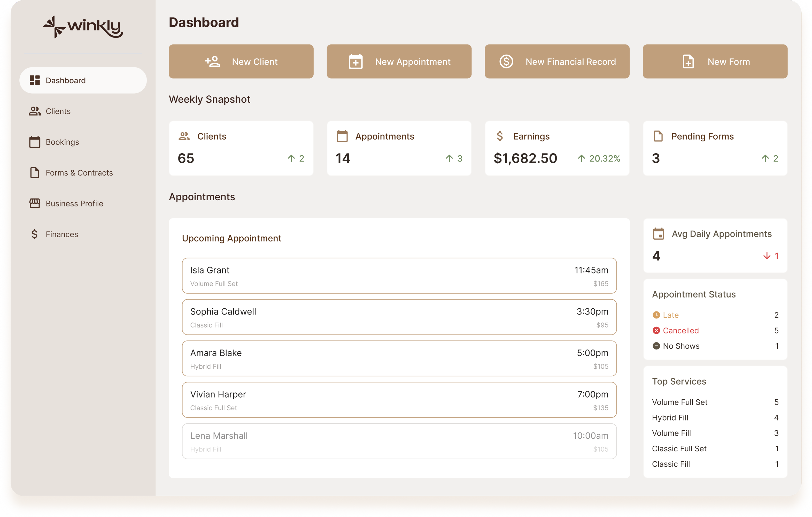Click the Earnings card in Weekly Snapshot

[x=556, y=148]
